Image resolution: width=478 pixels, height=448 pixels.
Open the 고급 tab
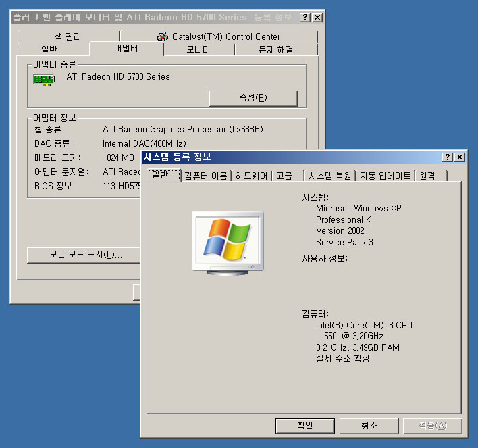click(x=288, y=176)
